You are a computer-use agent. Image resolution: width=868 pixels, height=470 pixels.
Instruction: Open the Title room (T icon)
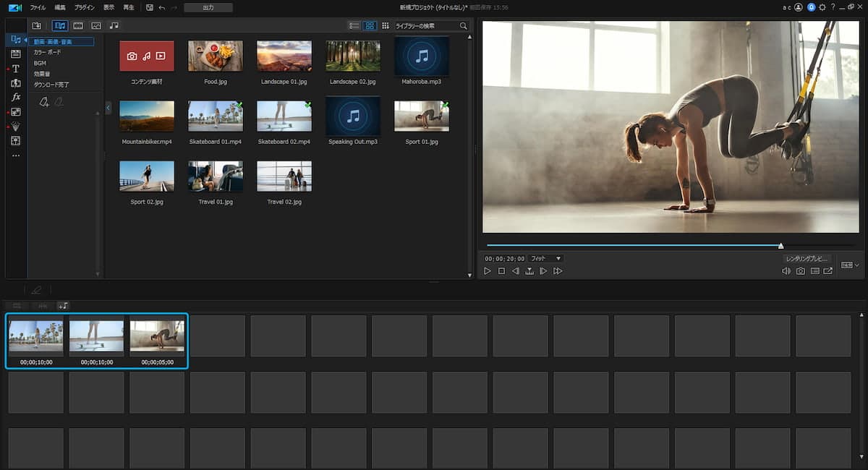16,69
